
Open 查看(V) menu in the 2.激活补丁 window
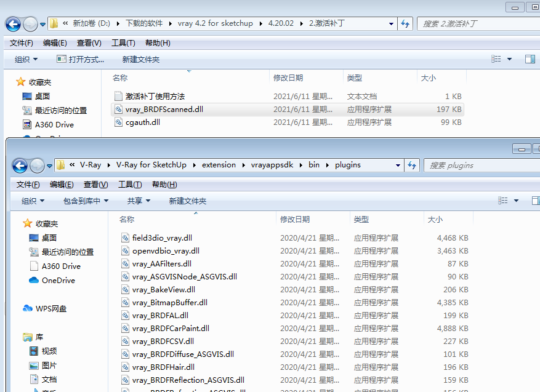(x=89, y=43)
